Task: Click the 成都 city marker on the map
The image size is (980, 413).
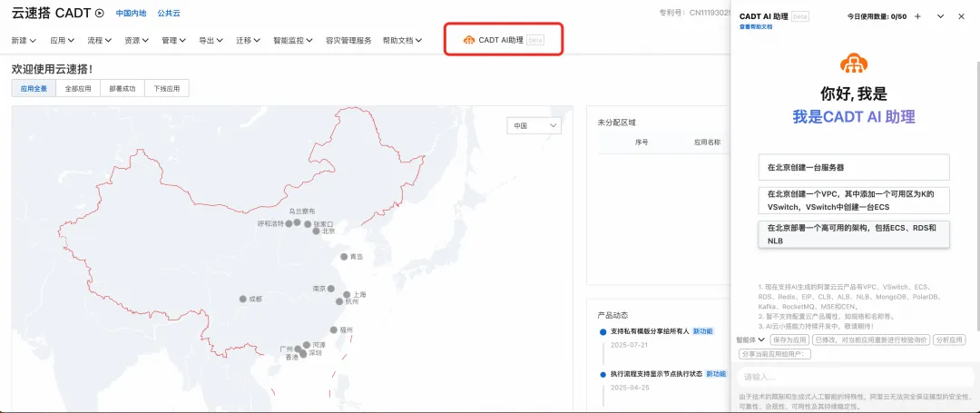Action: coord(242,299)
